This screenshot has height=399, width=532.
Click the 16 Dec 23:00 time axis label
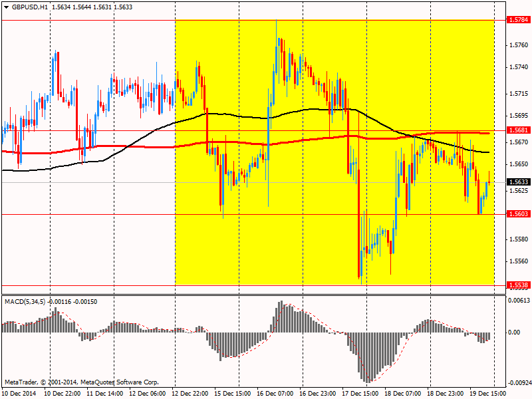pos(318,394)
